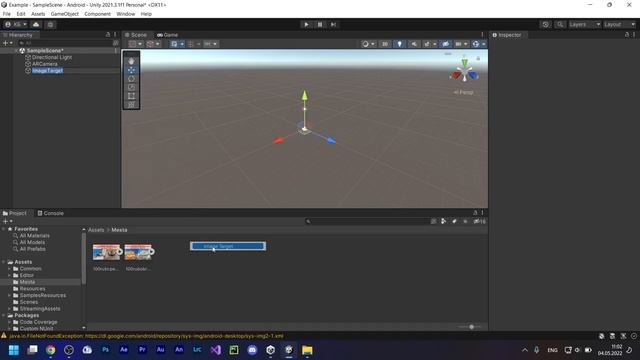Image resolution: width=640 pixels, height=360 pixels.
Task: Click the green Y axis on orientation gizmo
Action: tap(464, 63)
